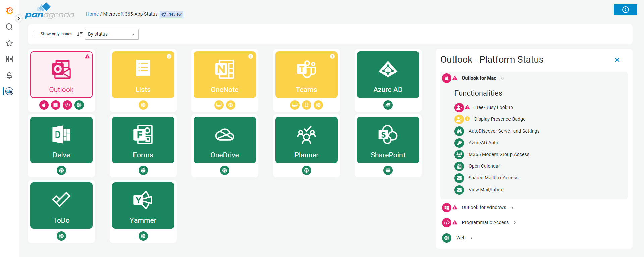
Task: Click web globe icon under ToDo tile
Action: point(61,236)
